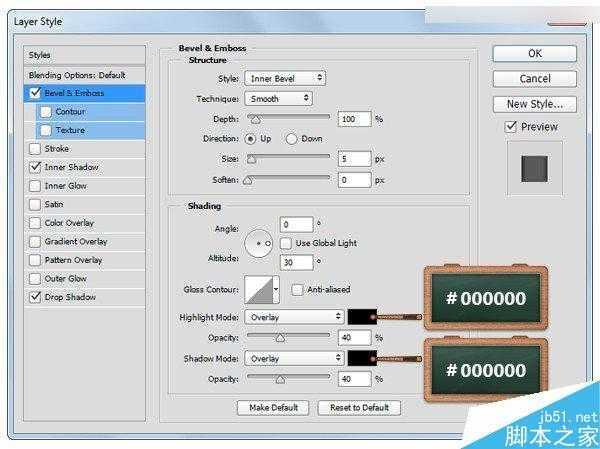Click the style preview thumbnail
600x449 pixels.
click(x=534, y=168)
